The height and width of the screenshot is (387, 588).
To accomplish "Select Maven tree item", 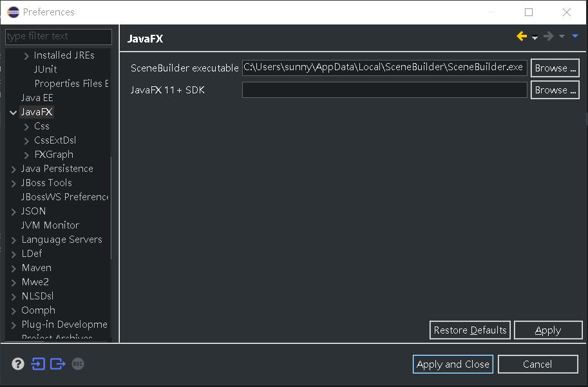I will coord(36,268).
